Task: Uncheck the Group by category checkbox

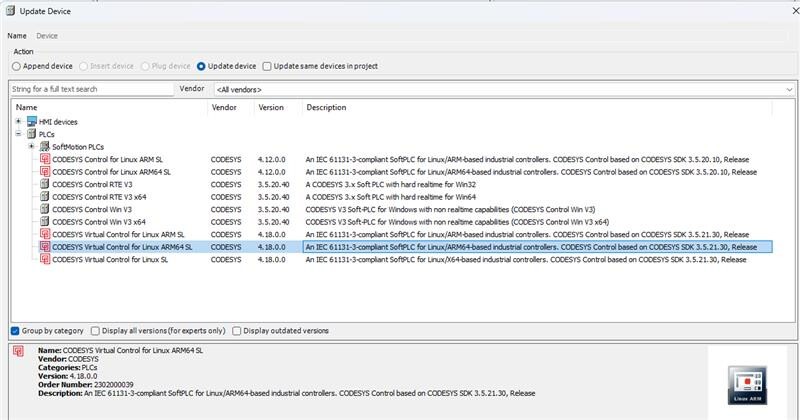Action: 15,330
